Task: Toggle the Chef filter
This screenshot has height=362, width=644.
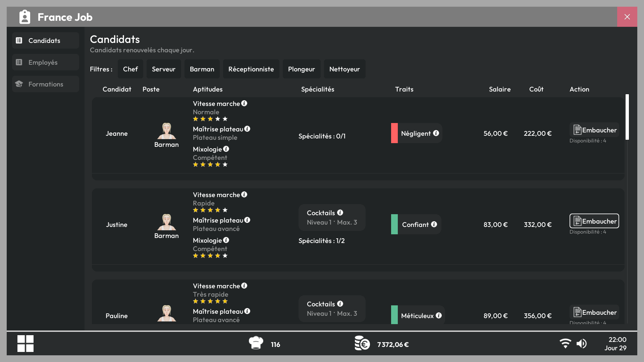Action: point(130,69)
